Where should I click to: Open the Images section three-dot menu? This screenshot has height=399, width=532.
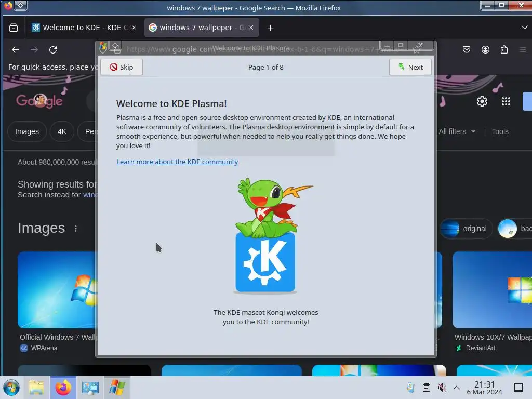[x=76, y=229]
